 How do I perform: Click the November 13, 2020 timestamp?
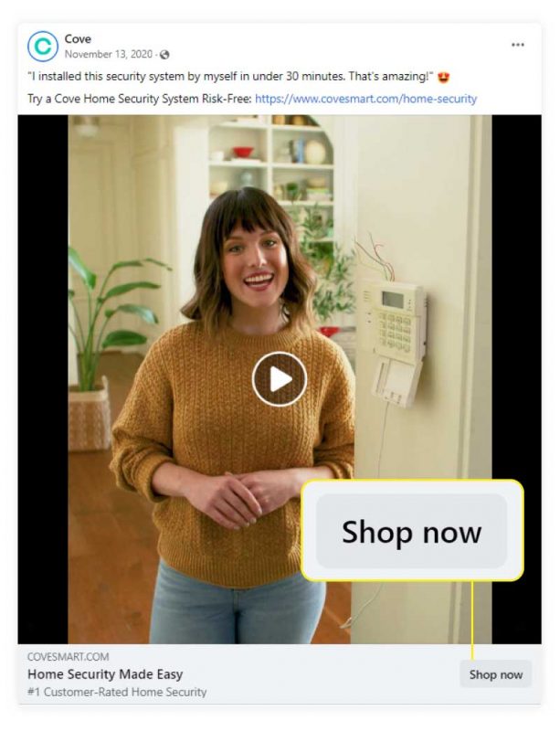(109, 55)
